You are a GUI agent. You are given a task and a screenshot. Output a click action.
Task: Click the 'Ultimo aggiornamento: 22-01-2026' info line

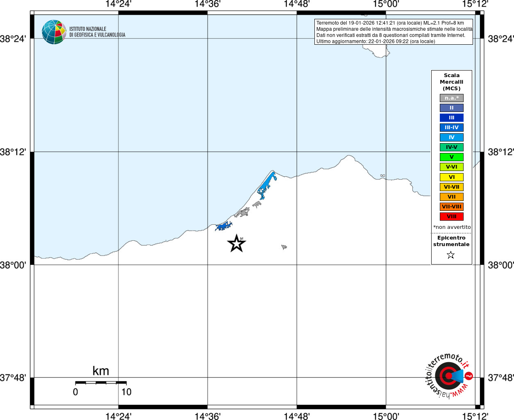pyautogui.click(x=376, y=41)
